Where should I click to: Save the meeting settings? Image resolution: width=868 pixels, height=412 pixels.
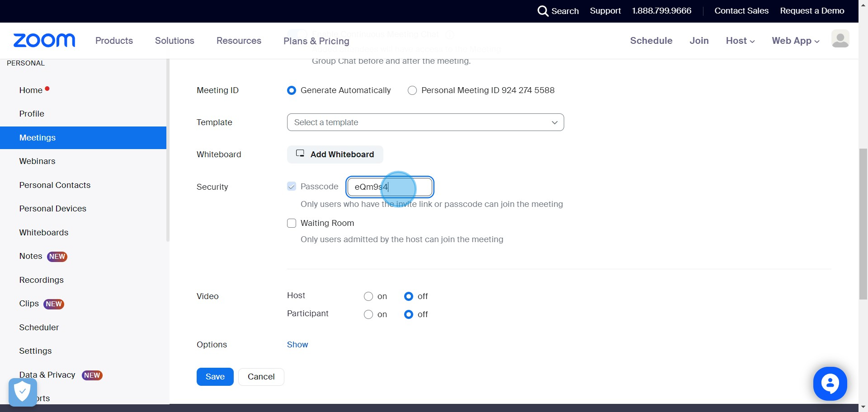point(215,377)
